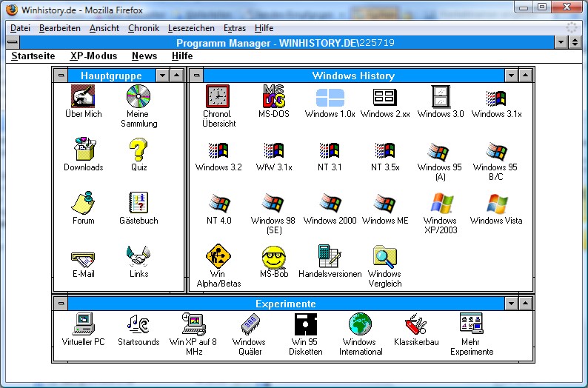
Task: Open the Virtueller PC icon
Action: pos(83,324)
